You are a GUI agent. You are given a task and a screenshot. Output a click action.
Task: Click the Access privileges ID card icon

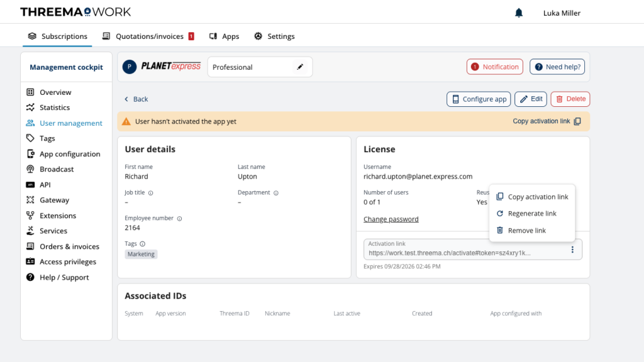click(x=30, y=261)
